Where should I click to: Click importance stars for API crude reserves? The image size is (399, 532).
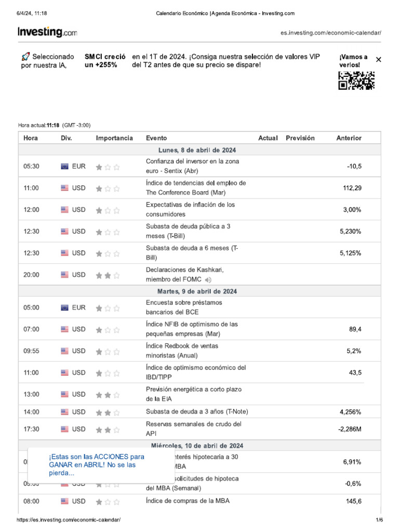point(108,429)
